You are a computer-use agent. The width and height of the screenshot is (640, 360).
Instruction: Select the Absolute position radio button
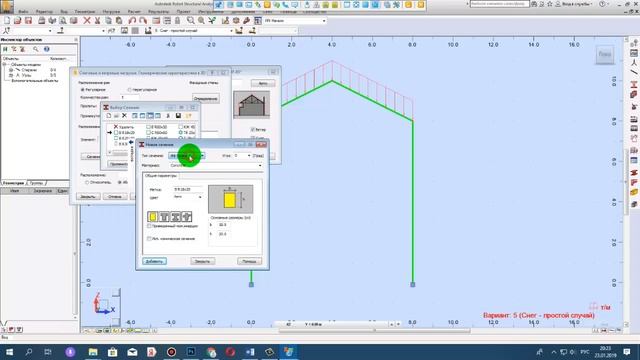pos(120,182)
